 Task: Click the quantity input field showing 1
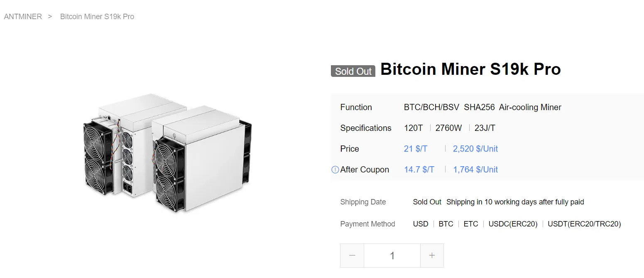click(392, 256)
